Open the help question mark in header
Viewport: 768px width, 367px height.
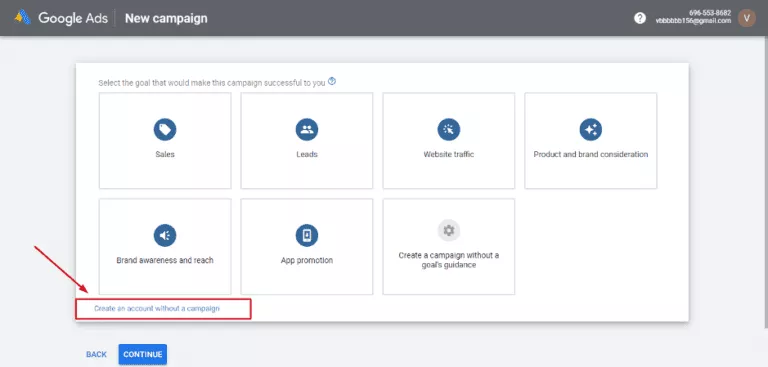(x=640, y=18)
